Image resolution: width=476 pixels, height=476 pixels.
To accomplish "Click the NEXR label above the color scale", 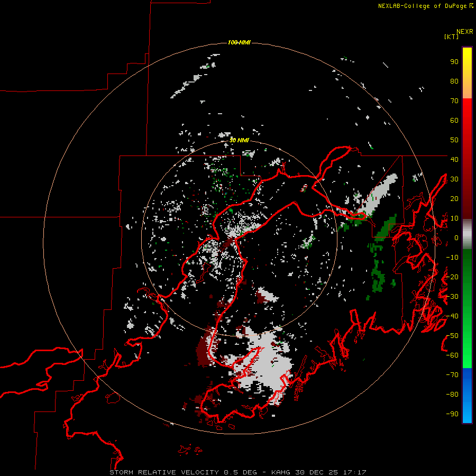I will point(464,32).
